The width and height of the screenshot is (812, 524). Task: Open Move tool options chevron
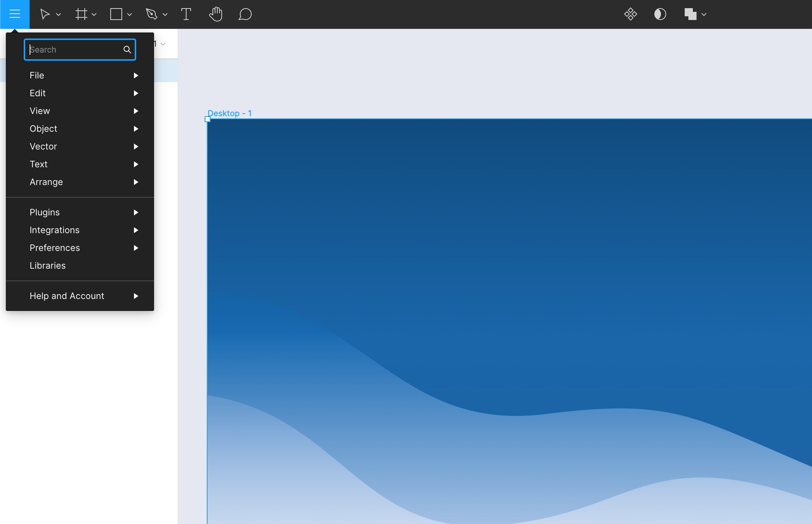click(x=58, y=14)
